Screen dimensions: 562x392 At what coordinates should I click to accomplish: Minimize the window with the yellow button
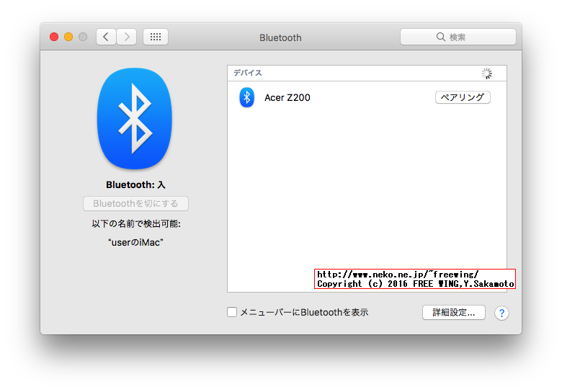[68, 37]
